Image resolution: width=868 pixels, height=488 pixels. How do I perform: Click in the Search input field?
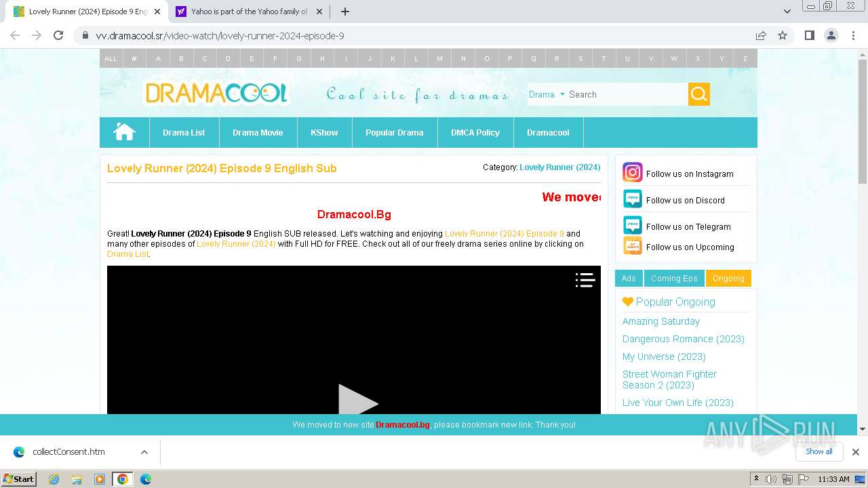[627, 94]
